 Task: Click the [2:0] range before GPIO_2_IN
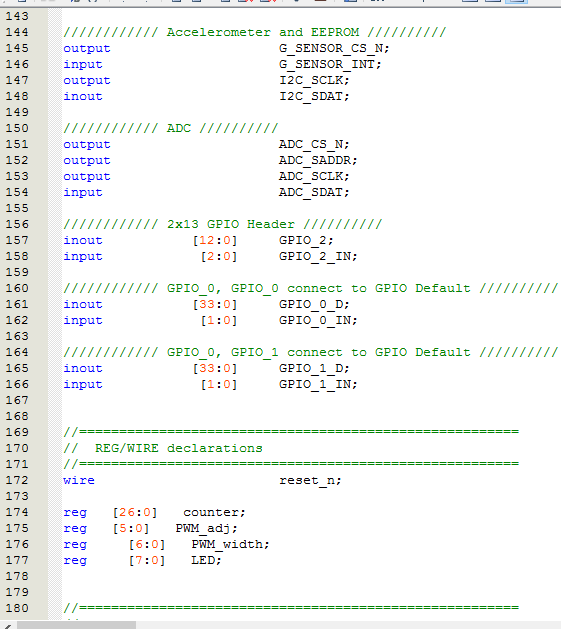(219, 257)
